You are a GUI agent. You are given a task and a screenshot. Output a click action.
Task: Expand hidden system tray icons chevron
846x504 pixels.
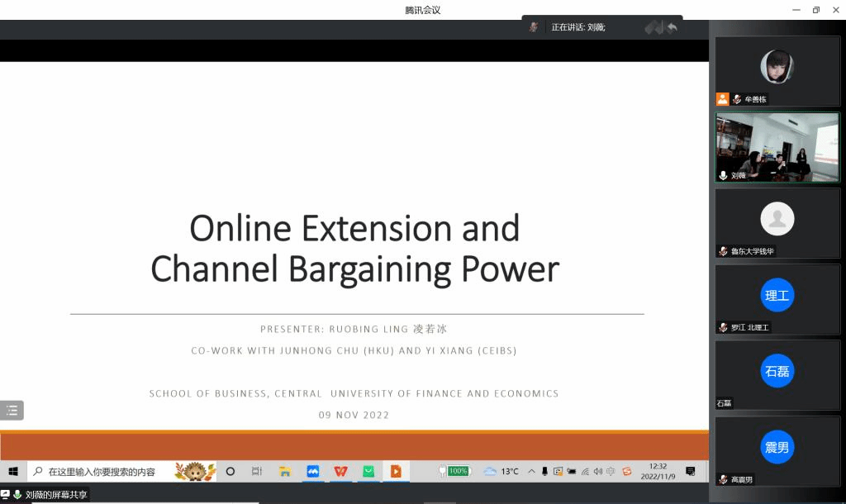531,471
